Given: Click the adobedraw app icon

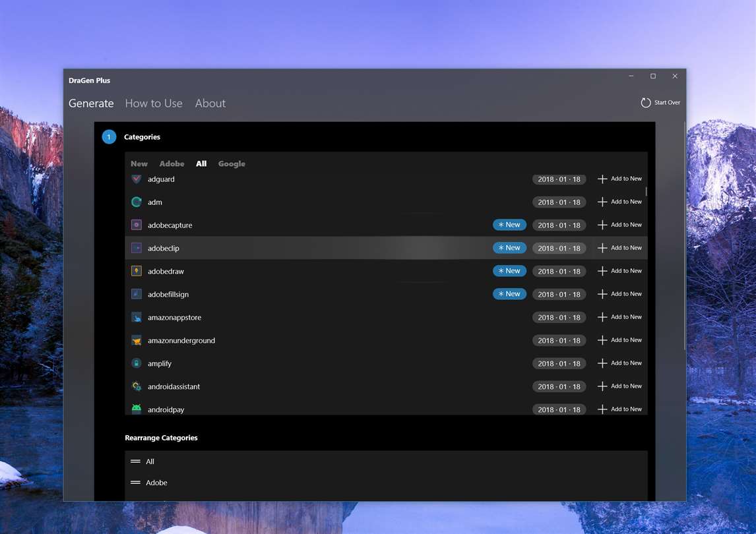Looking at the screenshot, I should pos(137,271).
